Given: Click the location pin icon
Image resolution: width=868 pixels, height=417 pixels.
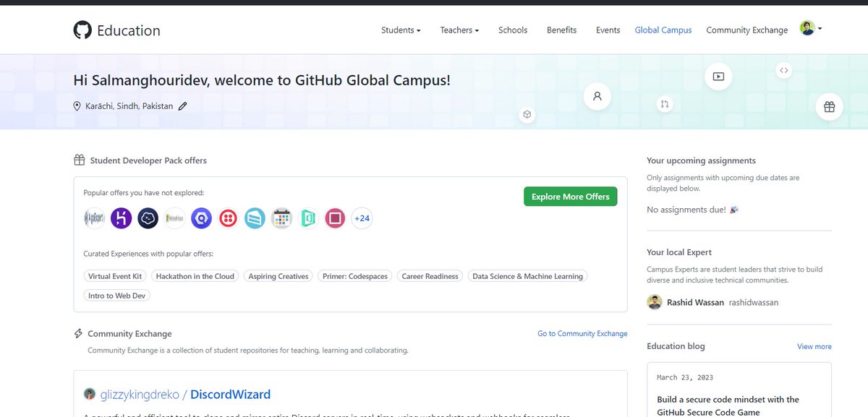Looking at the screenshot, I should [x=77, y=106].
